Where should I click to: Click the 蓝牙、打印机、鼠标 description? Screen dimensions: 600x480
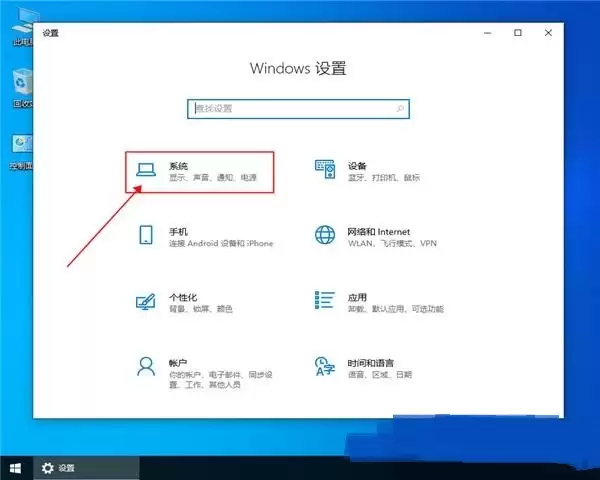pyautogui.click(x=384, y=178)
